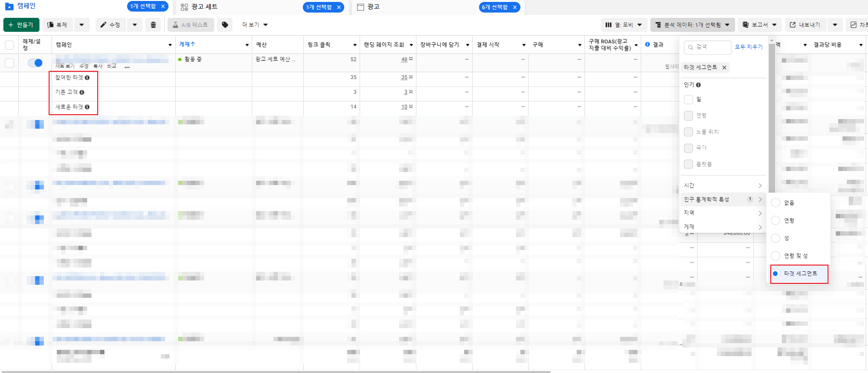Open the 분석 데이터 breakdown dropdown
This screenshot has height=373, width=868.
point(692,25)
